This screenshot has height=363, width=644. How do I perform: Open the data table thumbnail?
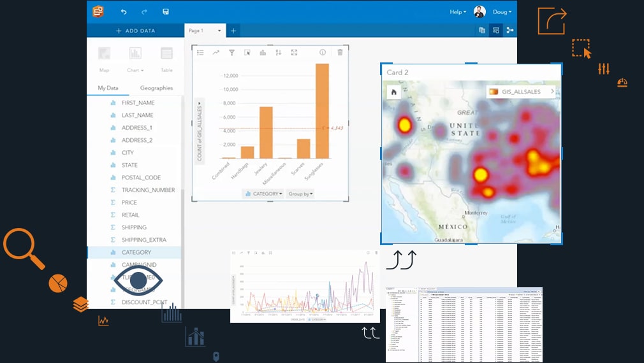pos(464,324)
